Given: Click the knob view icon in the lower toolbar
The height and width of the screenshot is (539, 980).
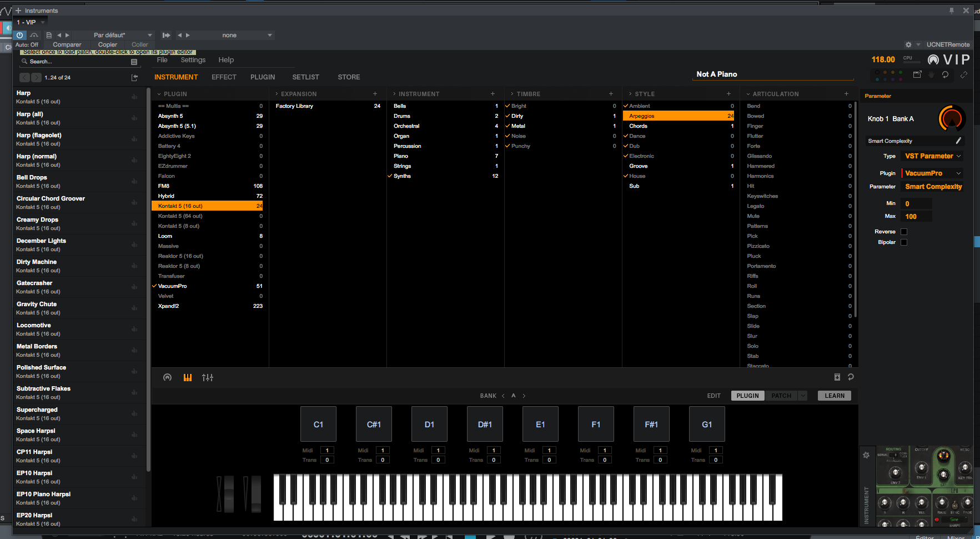Looking at the screenshot, I should click(167, 377).
